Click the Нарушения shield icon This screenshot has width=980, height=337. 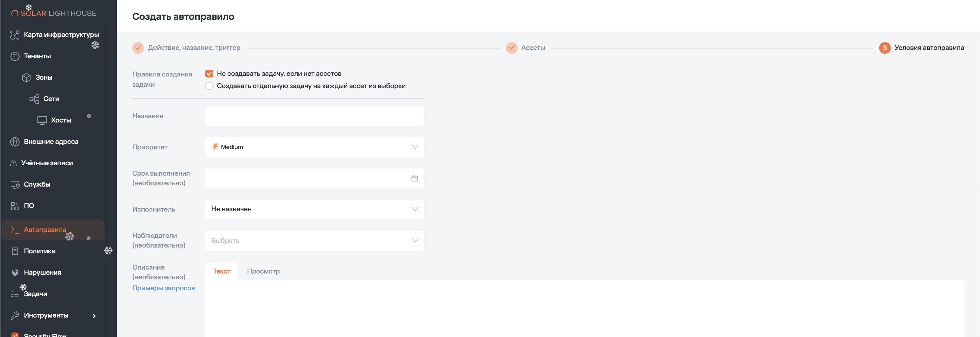pyautogui.click(x=15, y=273)
